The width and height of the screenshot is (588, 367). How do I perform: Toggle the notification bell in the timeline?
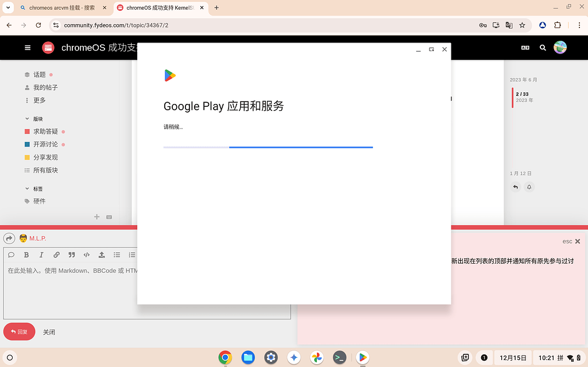[x=529, y=187]
